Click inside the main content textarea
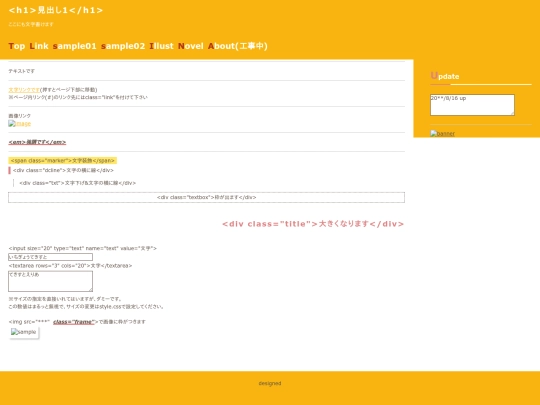 point(50,281)
